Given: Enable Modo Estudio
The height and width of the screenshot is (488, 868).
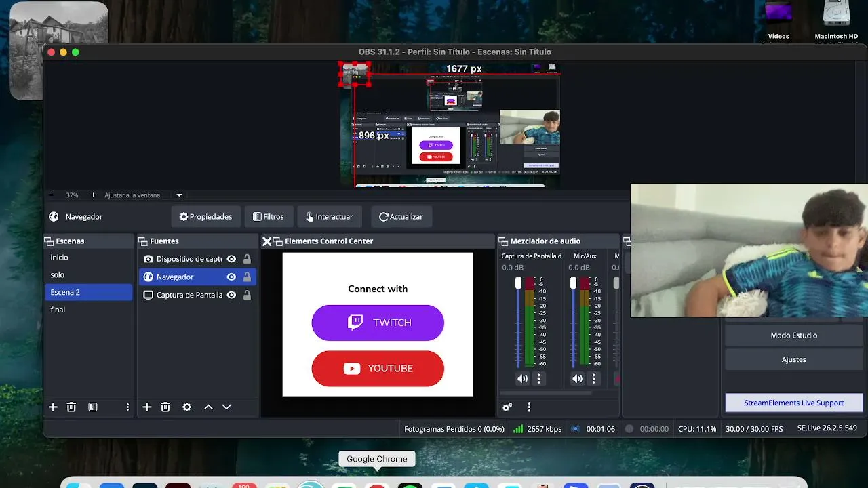Looking at the screenshot, I should tap(793, 335).
